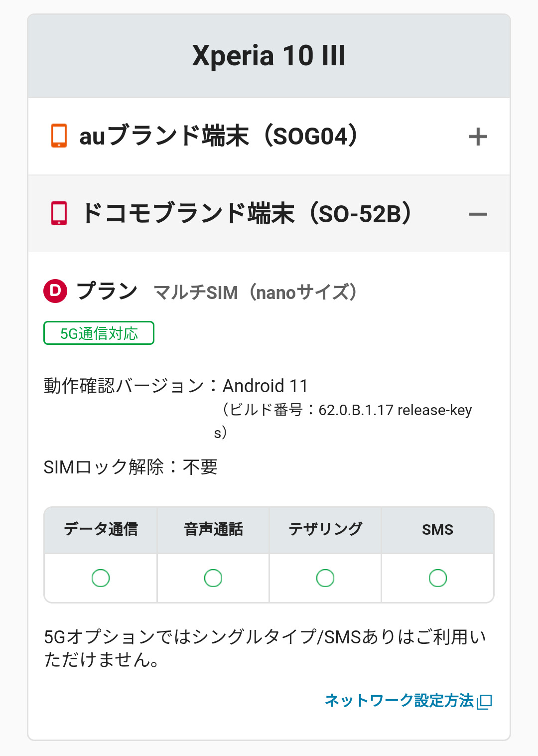
Task: Collapse the docomo brand SO-52B section
Action: [x=478, y=214]
